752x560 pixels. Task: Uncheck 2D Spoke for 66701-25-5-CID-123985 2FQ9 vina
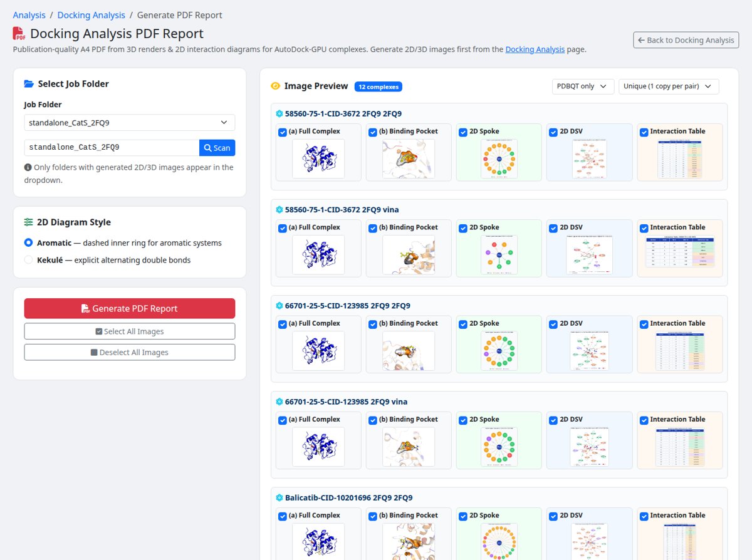point(463,420)
